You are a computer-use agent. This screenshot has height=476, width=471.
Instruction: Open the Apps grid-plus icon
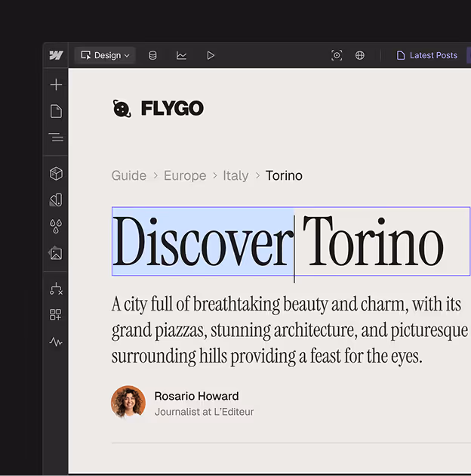pyautogui.click(x=56, y=315)
